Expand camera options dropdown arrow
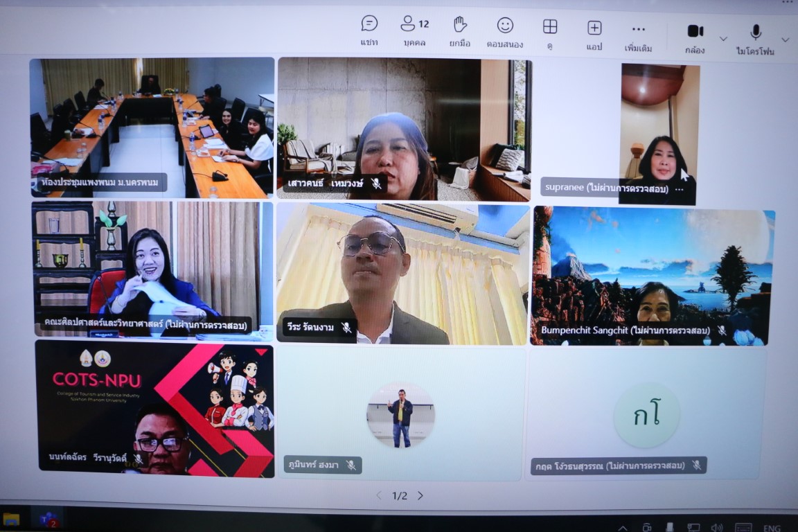The height and width of the screenshot is (532, 798). (x=723, y=39)
